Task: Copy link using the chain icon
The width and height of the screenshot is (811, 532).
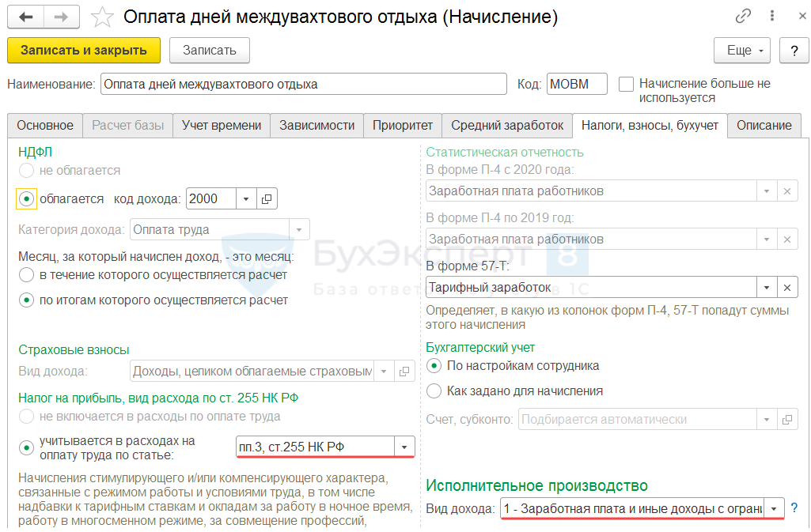Action: click(x=743, y=17)
